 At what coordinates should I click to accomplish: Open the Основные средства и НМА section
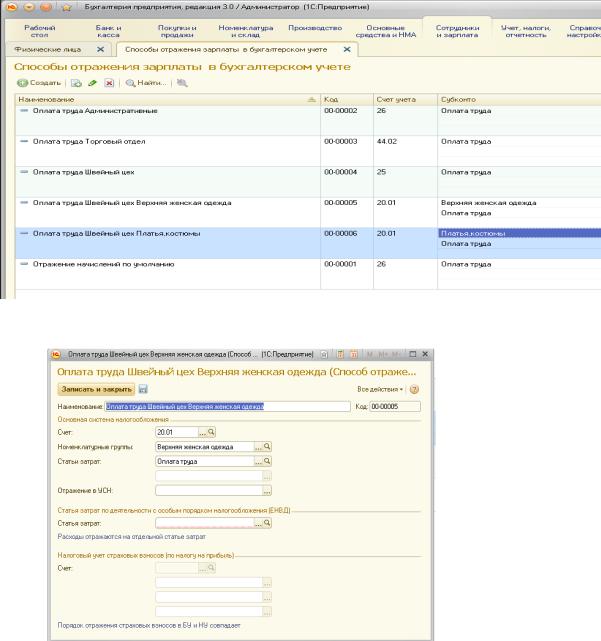(386, 31)
